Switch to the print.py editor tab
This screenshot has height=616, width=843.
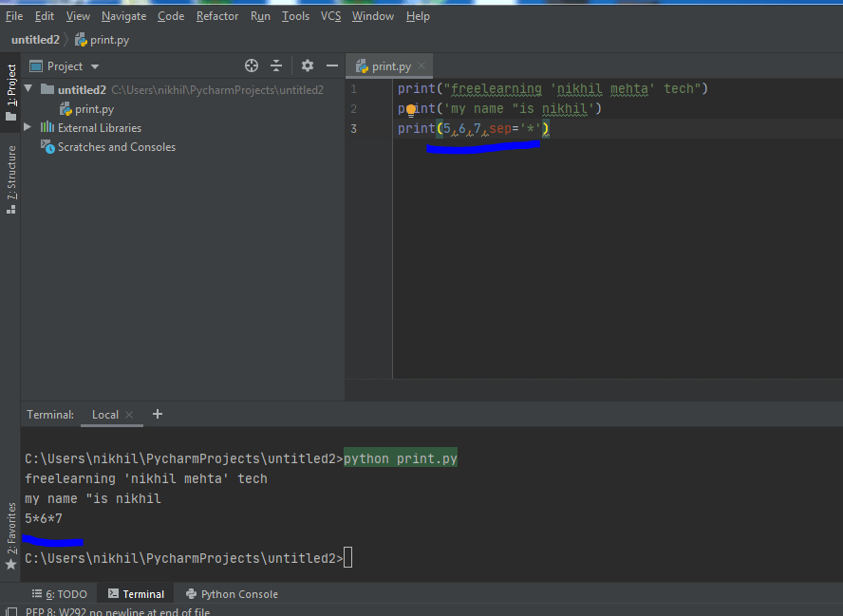391,66
